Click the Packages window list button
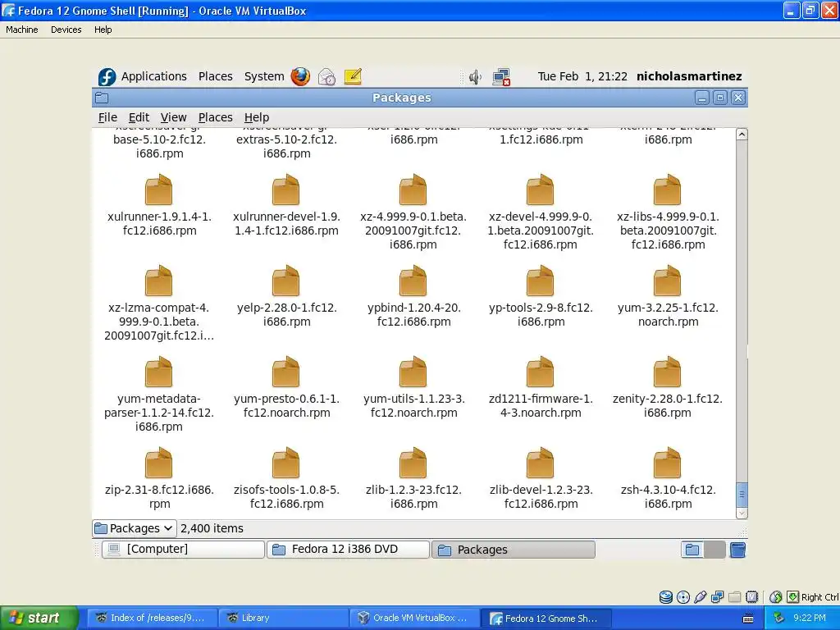 pyautogui.click(x=514, y=550)
